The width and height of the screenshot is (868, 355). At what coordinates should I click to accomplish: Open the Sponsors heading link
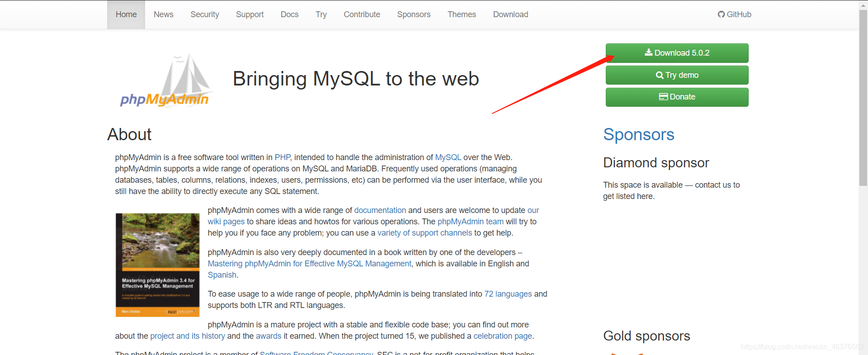[x=638, y=135]
